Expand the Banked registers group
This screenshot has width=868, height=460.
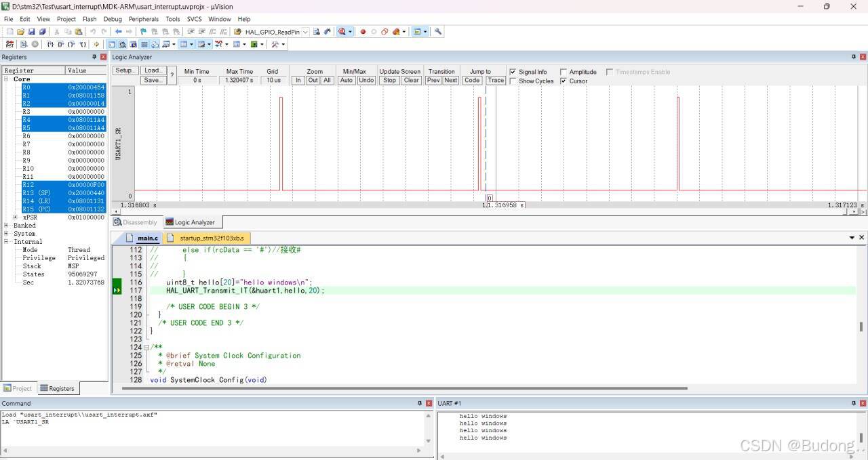pyautogui.click(x=5, y=225)
